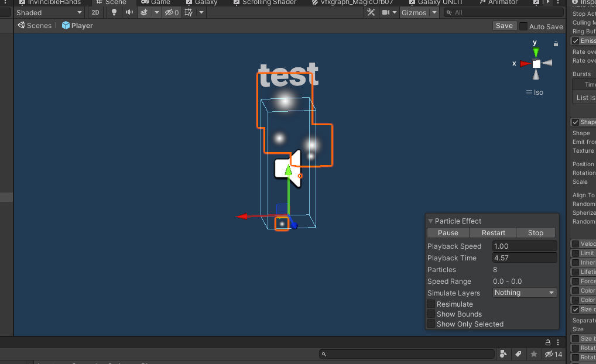
Task: Open the Shaded draw mode dropdown
Action: coord(49,12)
